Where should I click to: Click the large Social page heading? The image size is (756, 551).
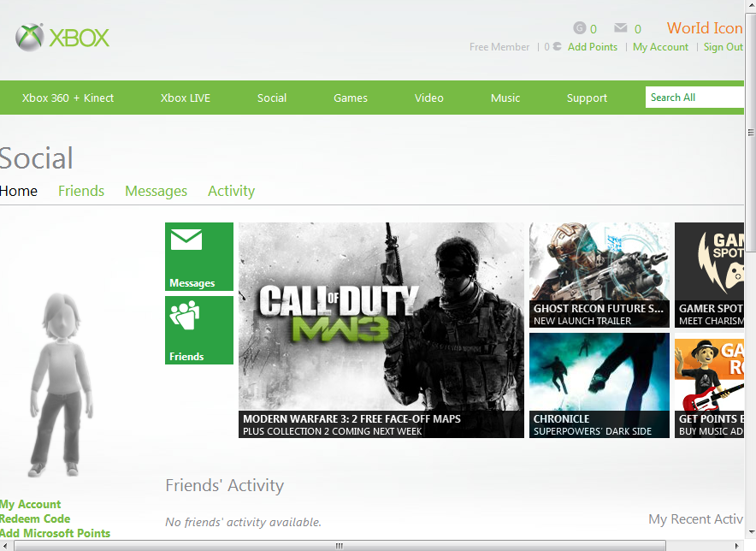point(36,158)
